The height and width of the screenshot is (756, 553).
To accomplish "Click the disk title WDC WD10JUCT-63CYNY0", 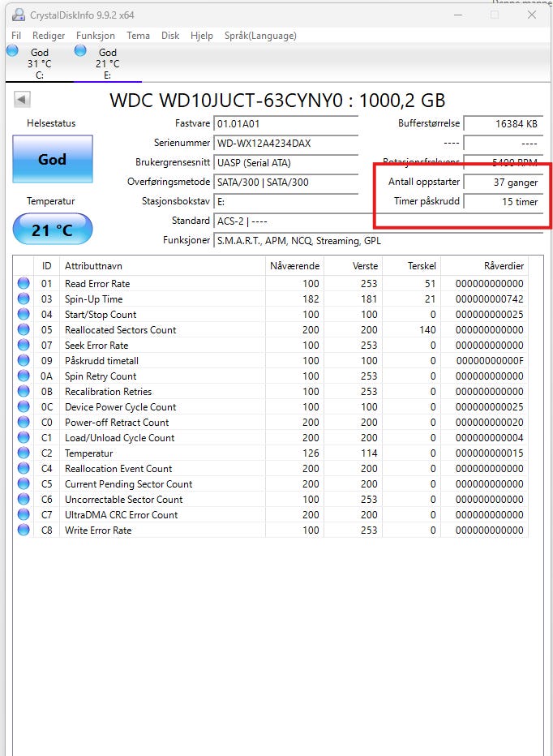I will (226, 101).
